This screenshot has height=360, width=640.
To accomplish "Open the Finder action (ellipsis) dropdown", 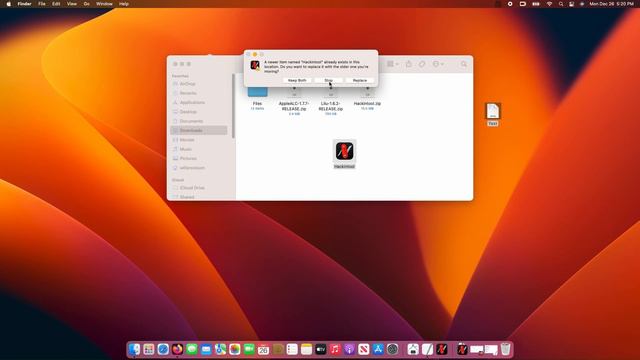I will point(438,64).
